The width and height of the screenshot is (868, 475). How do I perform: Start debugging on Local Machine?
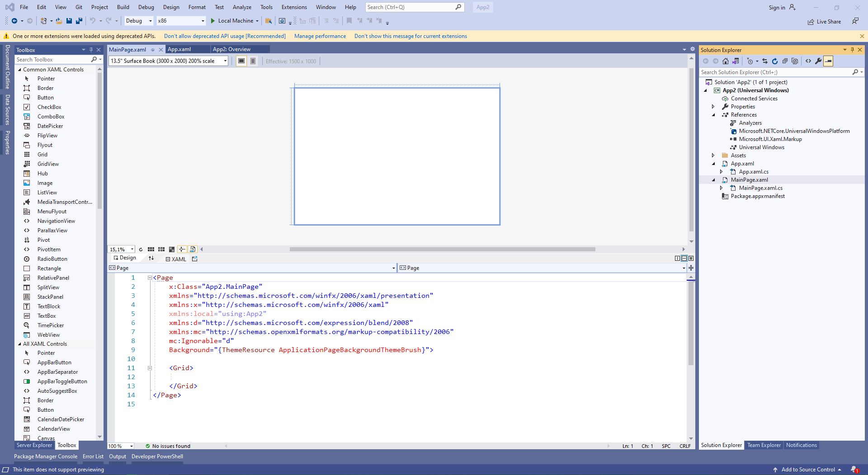point(212,21)
